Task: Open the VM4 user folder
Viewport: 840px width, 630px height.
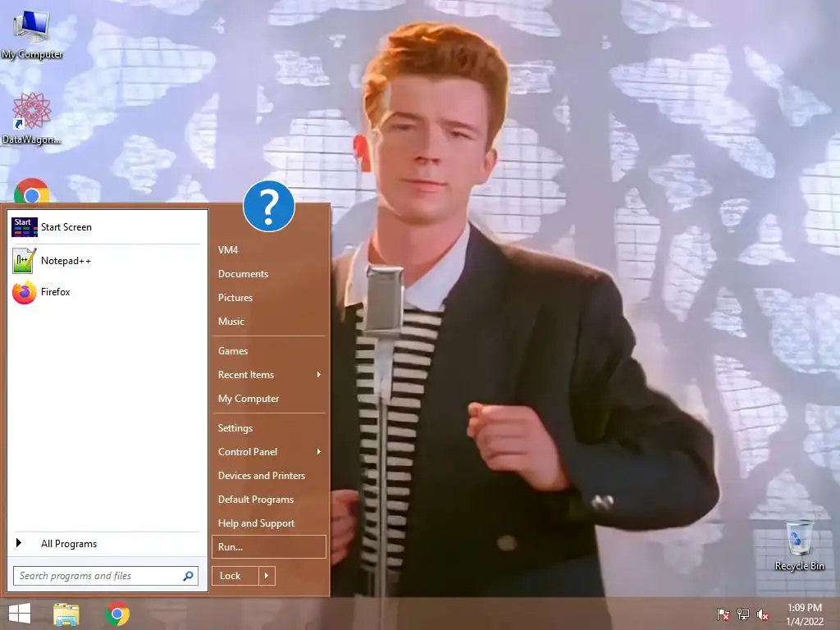Action: pos(269,250)
